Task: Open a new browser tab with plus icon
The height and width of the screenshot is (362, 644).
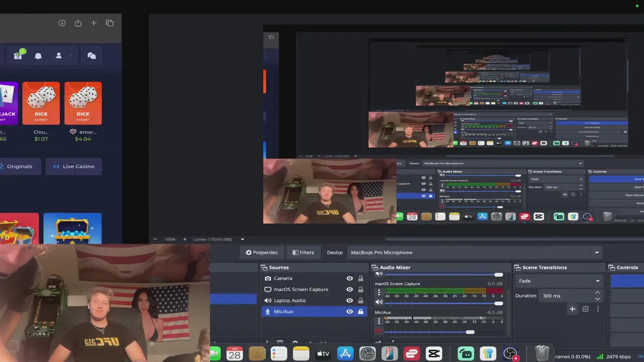Action: (x=94, y=23)
